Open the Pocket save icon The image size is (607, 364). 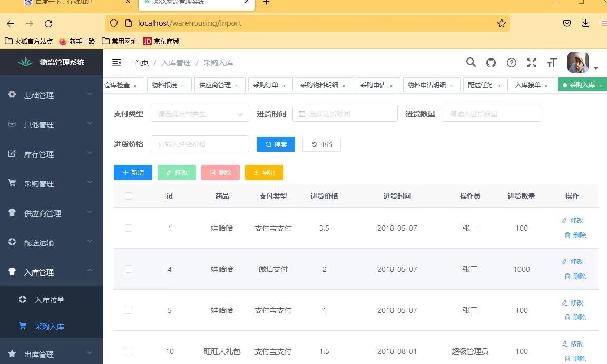567,23
